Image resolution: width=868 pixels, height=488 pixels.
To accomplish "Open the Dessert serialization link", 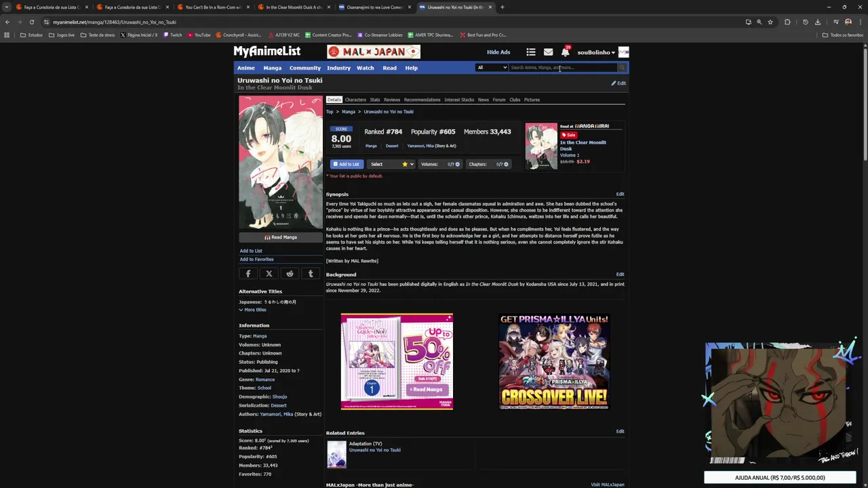I will click(278, 405).
